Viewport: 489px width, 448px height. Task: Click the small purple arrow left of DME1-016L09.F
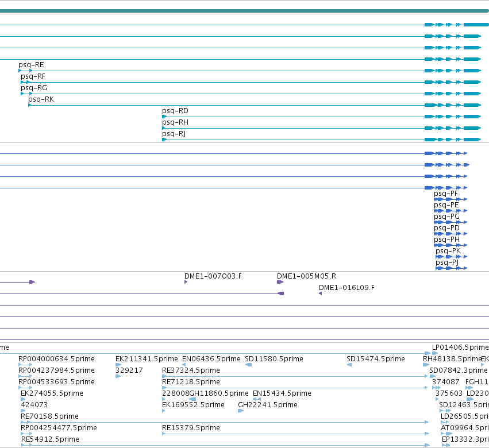[x=320, y=293]
